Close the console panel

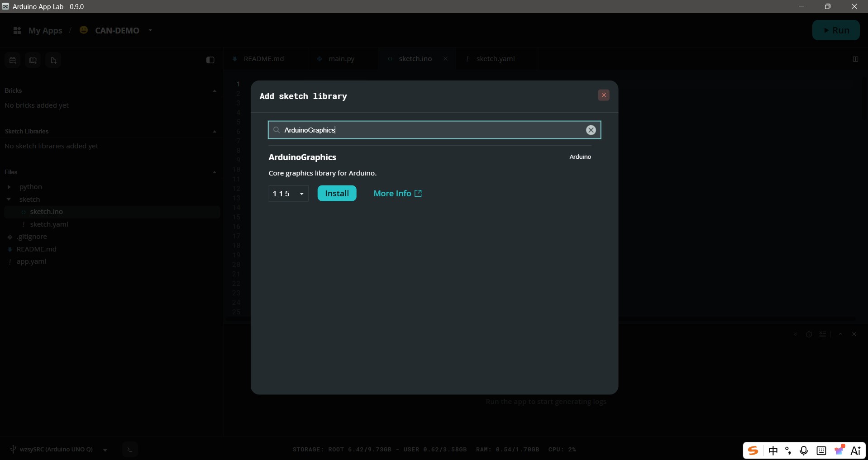pyautogui.click(x=854, y=334)
